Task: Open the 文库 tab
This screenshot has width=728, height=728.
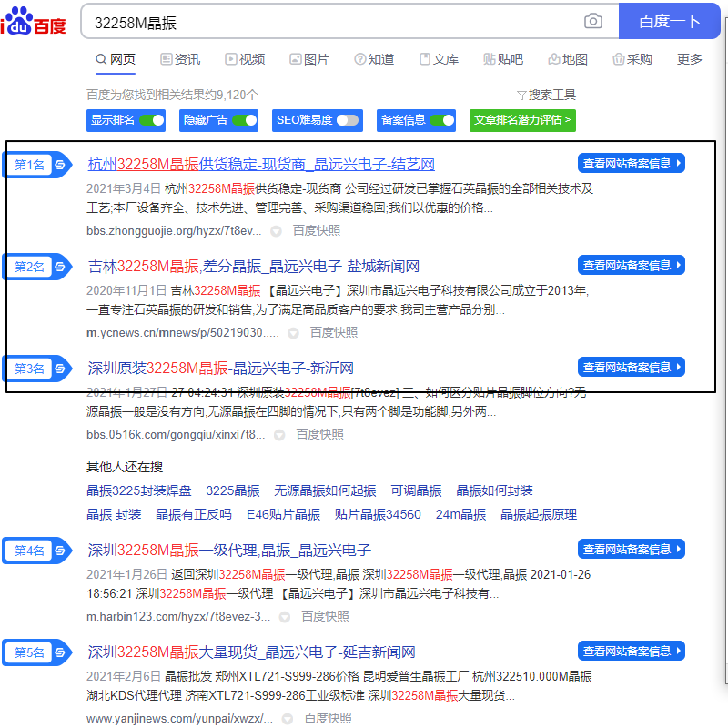Action: [x=439, y=59]
